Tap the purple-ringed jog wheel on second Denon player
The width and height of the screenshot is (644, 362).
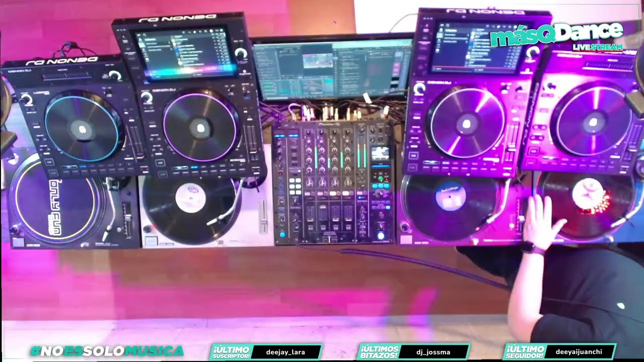click(x=200, y=128)
